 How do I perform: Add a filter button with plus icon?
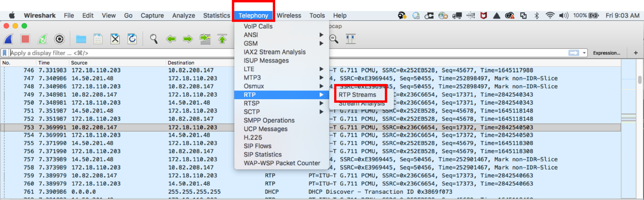tap(635, 53)
